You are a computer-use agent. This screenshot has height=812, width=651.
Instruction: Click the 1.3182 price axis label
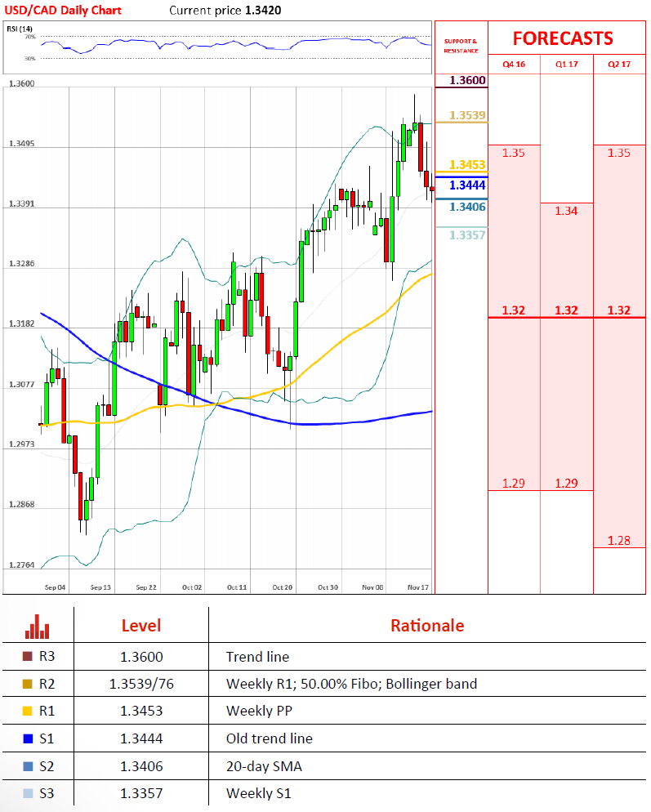(x=22, y=323)
